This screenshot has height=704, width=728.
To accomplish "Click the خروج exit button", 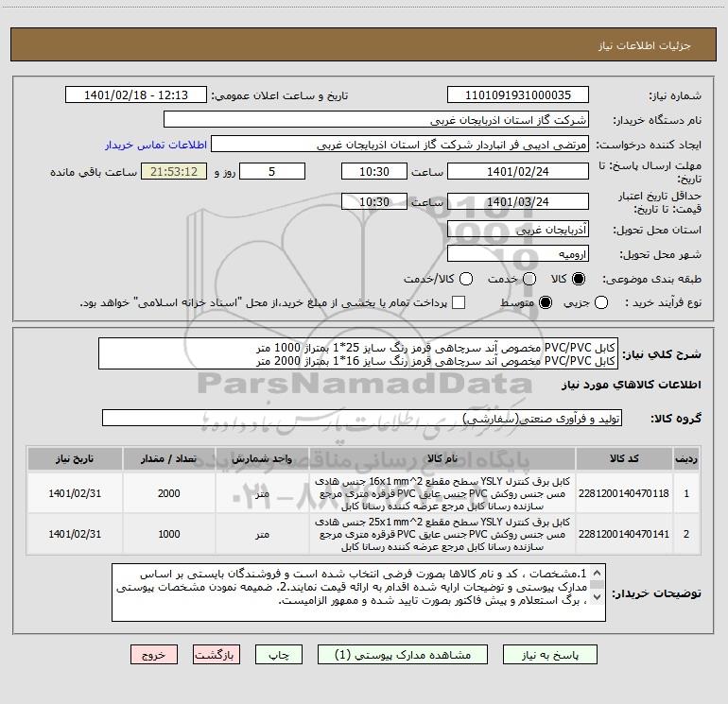I will (x=154, y=655).
